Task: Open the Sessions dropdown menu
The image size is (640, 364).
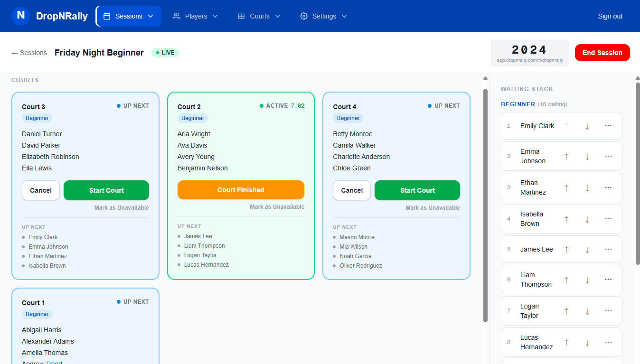Action: 129,16
